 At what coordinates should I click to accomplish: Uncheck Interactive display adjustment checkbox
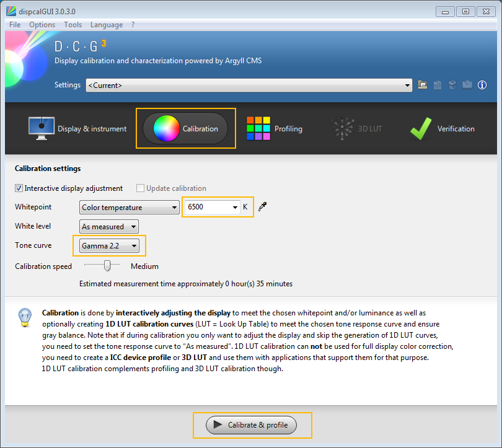(19, 188)
